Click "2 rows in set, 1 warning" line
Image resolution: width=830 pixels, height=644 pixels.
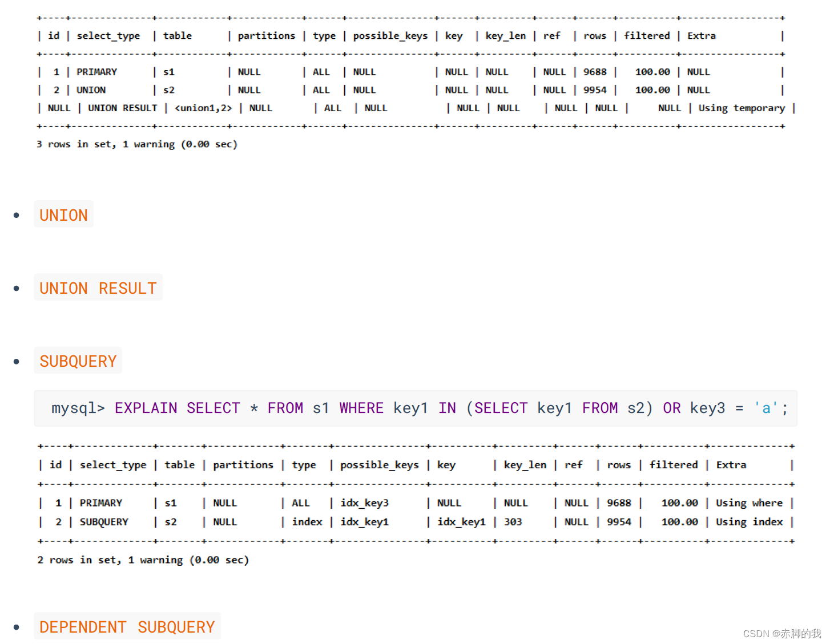point(143,560)
